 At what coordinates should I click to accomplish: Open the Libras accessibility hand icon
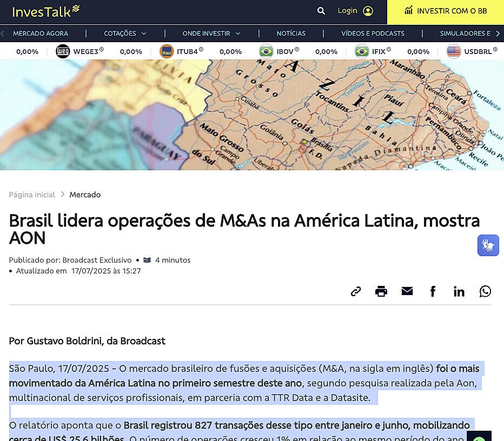(488, 245)
